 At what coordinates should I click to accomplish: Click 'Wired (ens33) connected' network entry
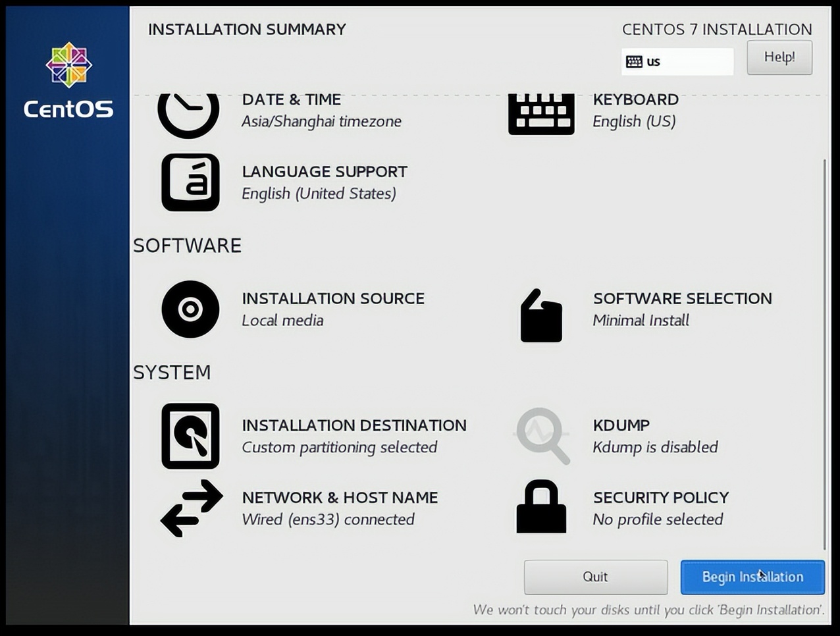click(x=328, y=519)
